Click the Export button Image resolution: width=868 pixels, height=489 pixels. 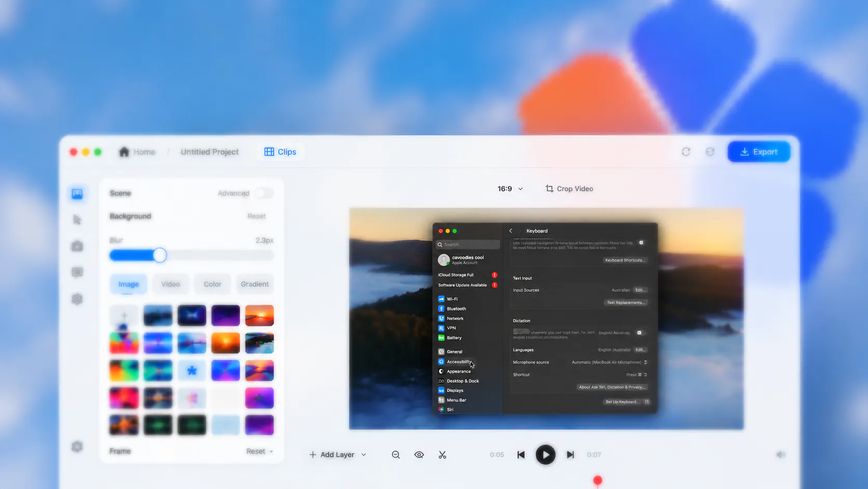(759, 152)
